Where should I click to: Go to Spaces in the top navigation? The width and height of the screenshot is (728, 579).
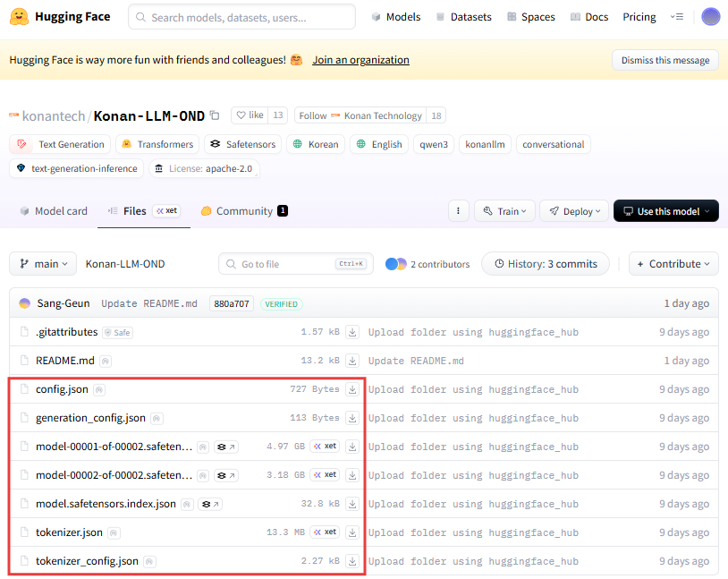coord(531,17)
